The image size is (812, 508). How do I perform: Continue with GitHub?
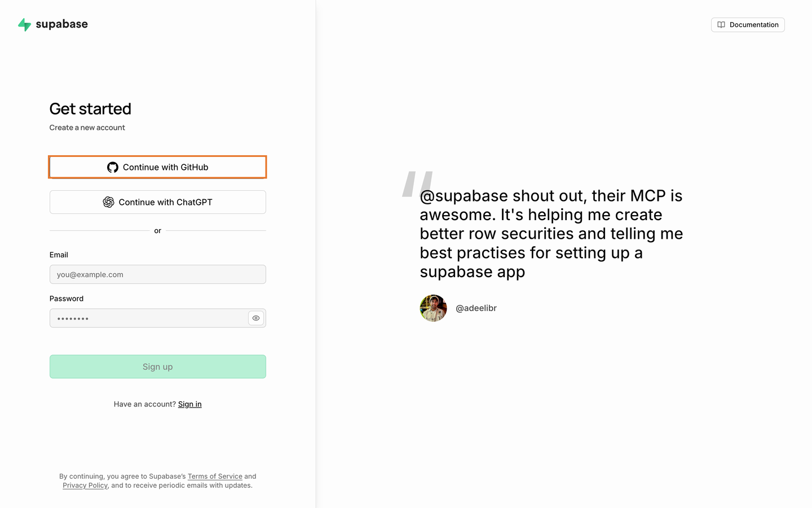158,167
